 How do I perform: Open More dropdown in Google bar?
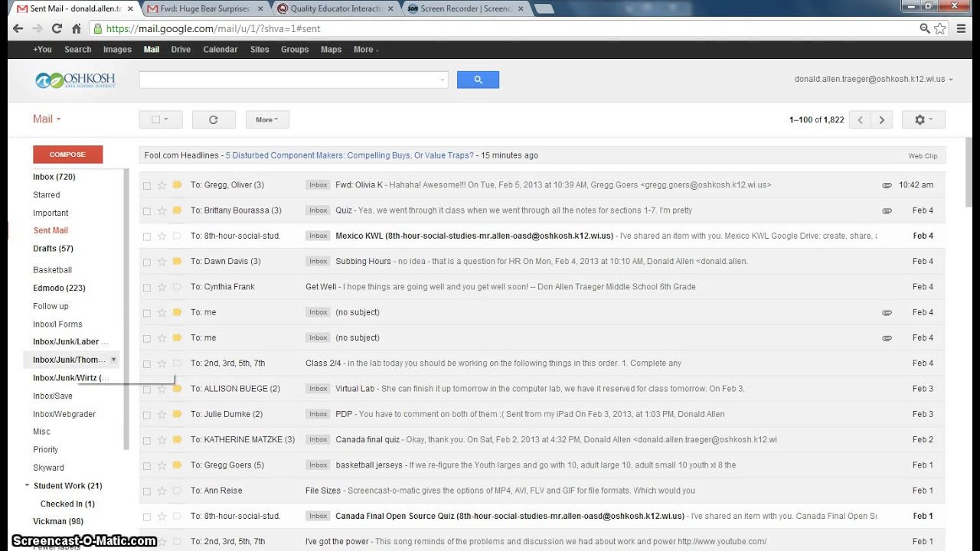tap(366, 50)
